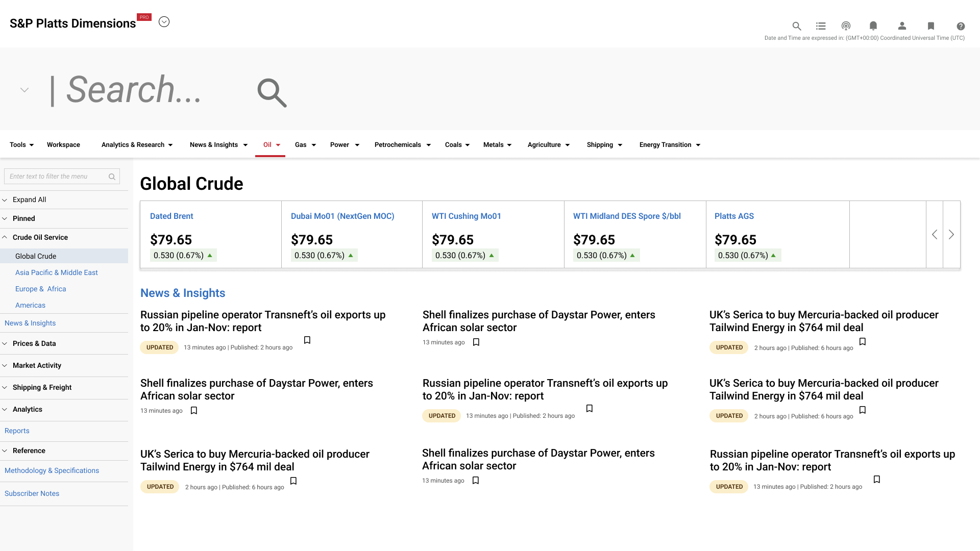
Task: Click the large magnifier beside Search field
Action: 272,92
